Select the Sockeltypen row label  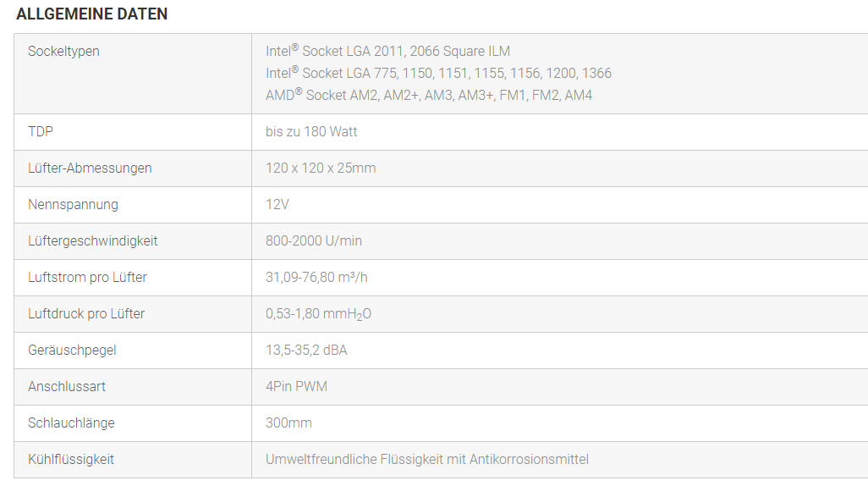click(63, 52)
